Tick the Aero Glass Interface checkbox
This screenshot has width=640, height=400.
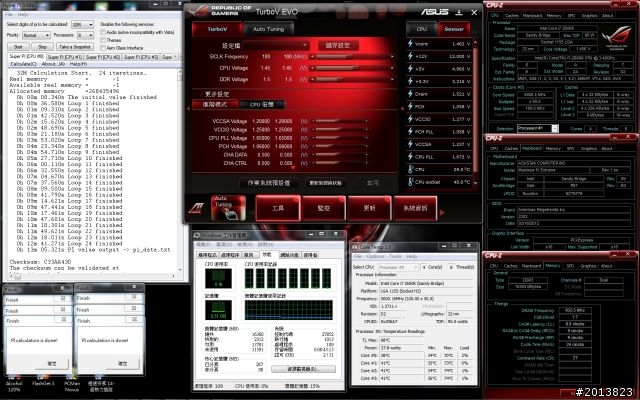pos(103,48)
